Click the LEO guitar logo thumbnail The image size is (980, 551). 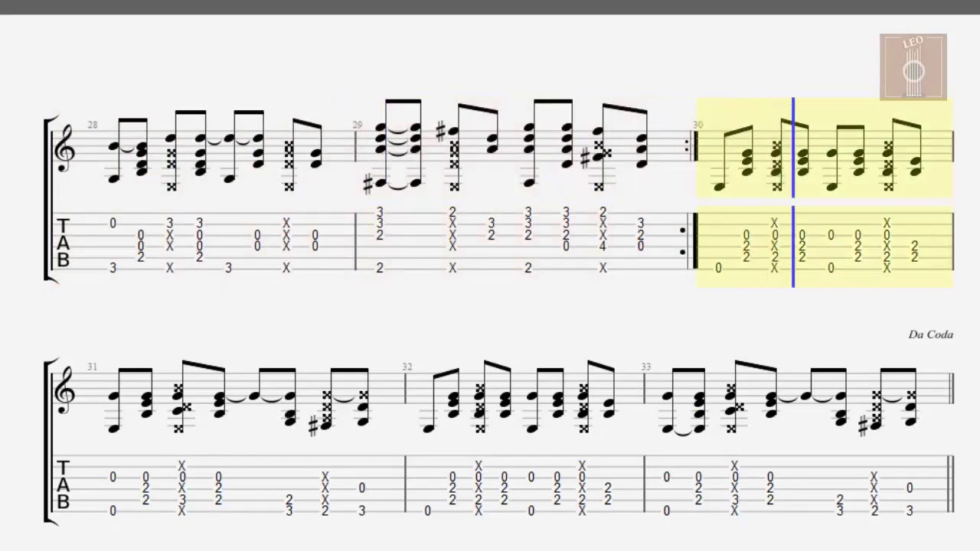913,67
